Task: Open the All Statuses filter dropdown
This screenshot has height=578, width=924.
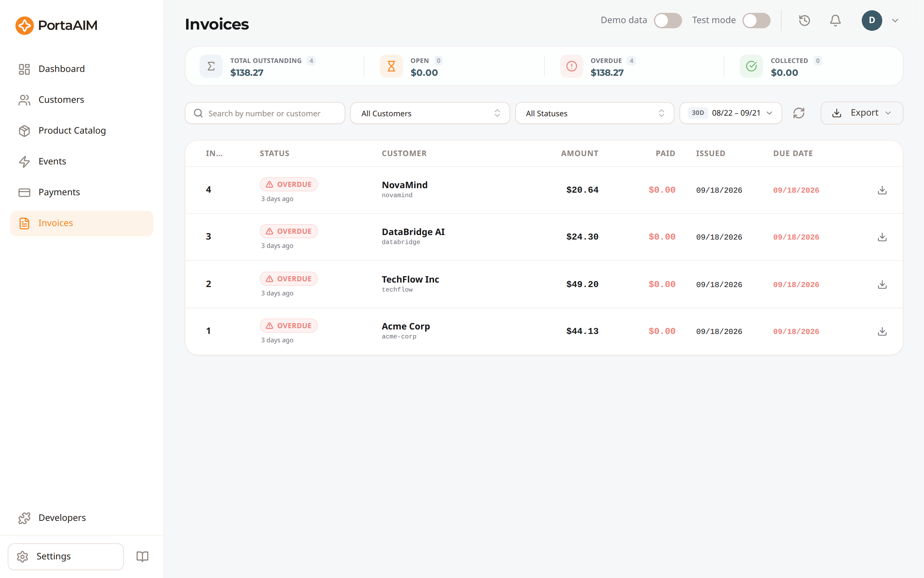Action: [595, 113]
